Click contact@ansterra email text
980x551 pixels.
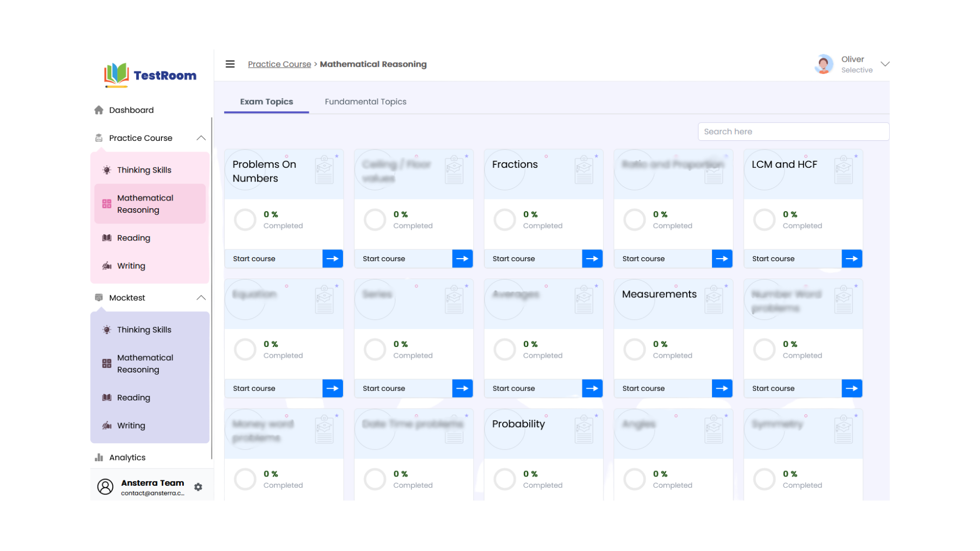click(153, 493)
